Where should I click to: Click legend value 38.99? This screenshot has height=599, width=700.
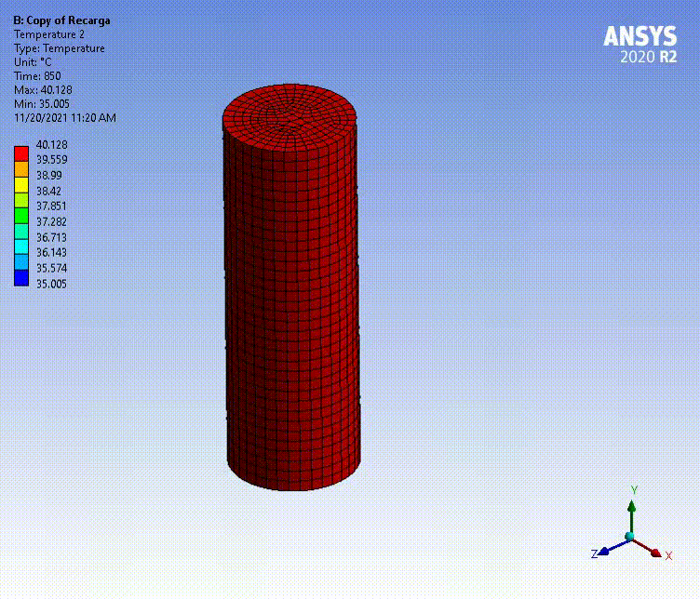(x=49, y=175)
